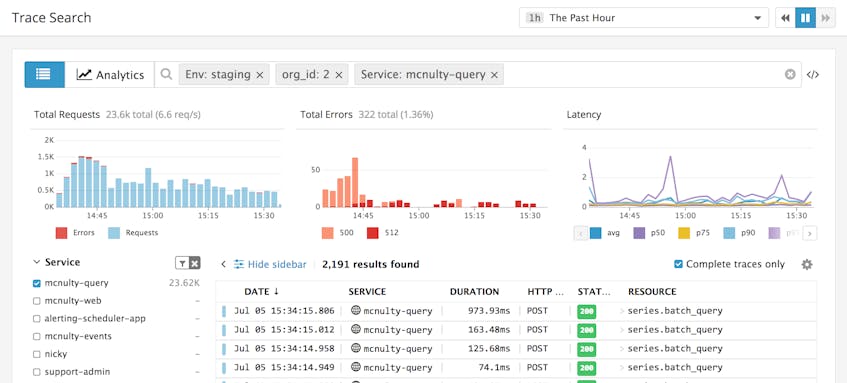The width and height of the screenshot is (847, 383).
Task: Click the Total Errors chart title
Action: click(326, 115)
